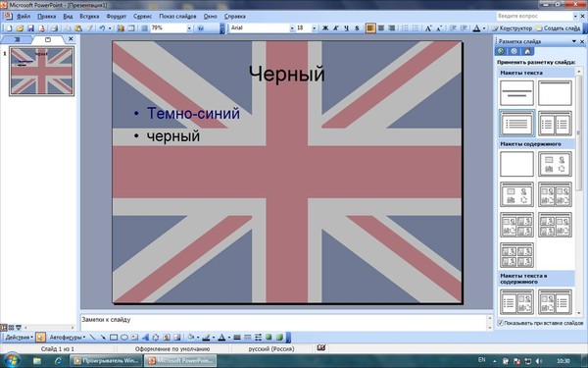The width and height of the screenshot is (588, 368).
Task: Click the Font Color A icon in formatting toolbar
Action: [x=476, y=28]
